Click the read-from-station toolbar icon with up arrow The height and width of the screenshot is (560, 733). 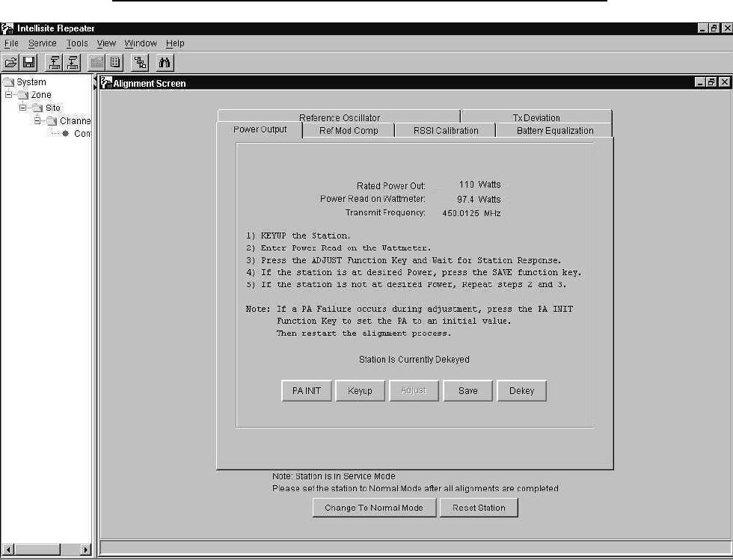click(54, 62)
